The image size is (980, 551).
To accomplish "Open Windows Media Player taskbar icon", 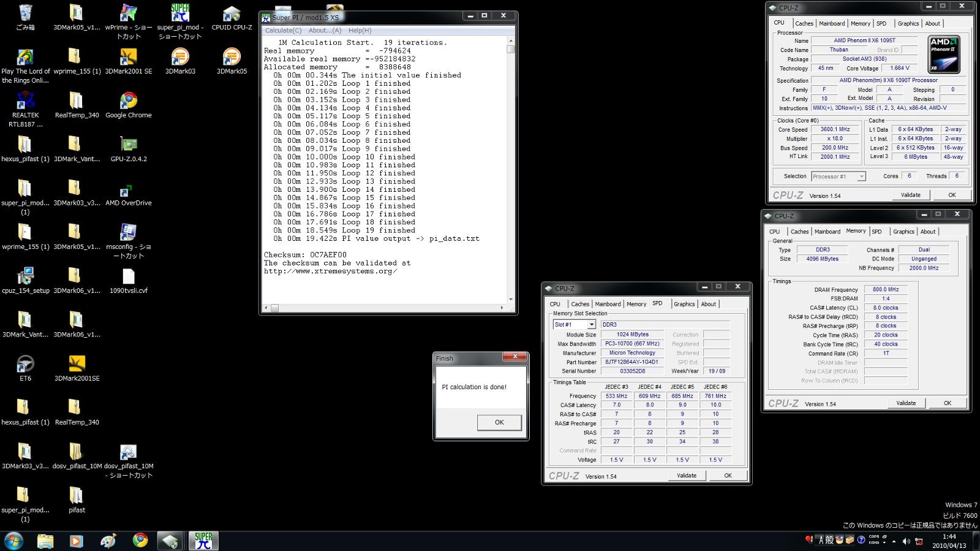I will pyautogui.click(x=76, y=541).
